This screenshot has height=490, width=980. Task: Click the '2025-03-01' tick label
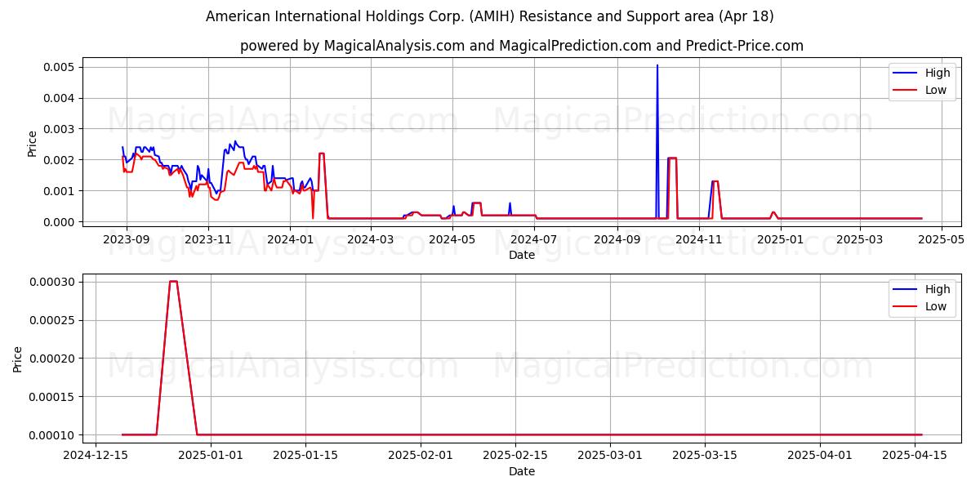point(610,456)
